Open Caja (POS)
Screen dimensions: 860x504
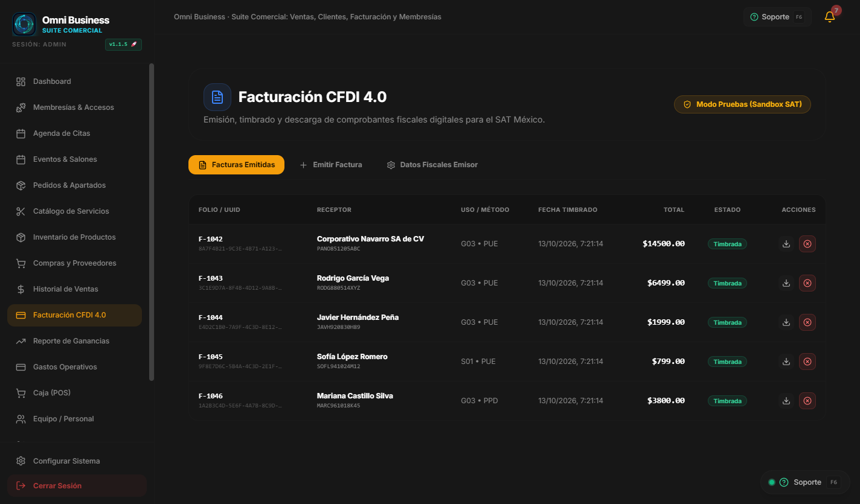(x=74, y=393)
